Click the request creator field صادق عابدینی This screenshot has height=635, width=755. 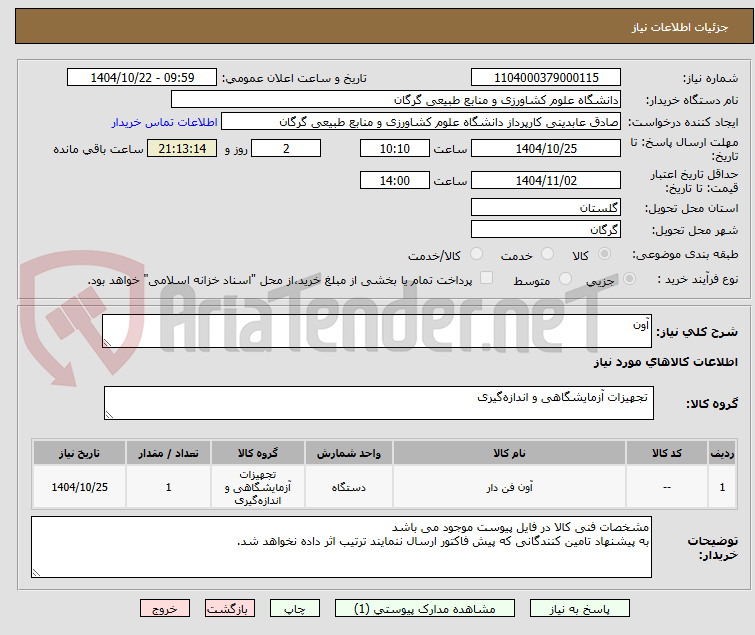pyautogui.click(x=421, y=122)
